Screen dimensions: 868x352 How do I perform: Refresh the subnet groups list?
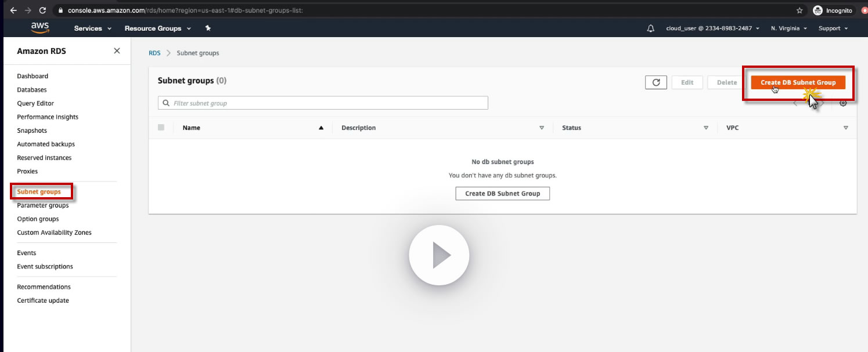pyautogui.click(x=655, y=82)
